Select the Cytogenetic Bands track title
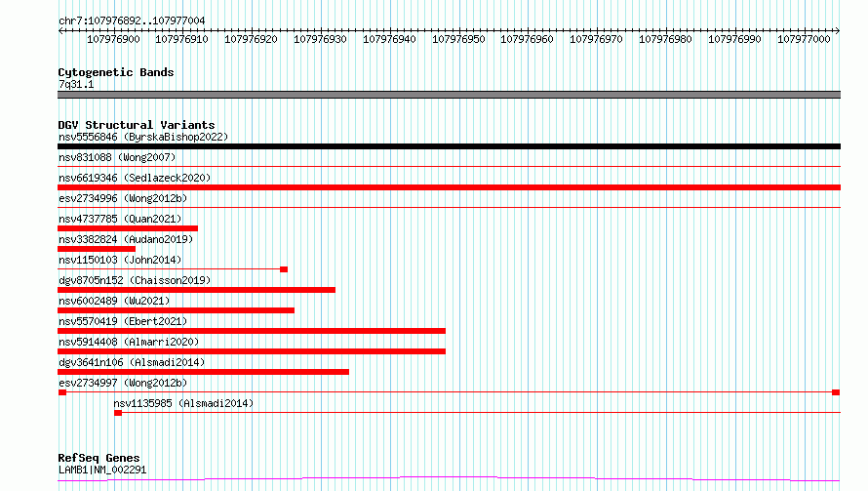This screenshot has height=491, width=868. [x=116, y=72]
